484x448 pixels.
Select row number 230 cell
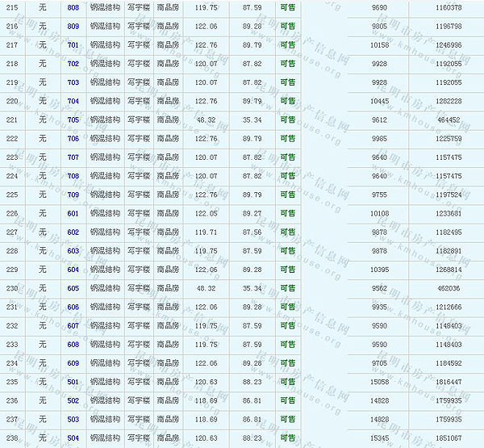pyautogui.click(x=11, y=288)
